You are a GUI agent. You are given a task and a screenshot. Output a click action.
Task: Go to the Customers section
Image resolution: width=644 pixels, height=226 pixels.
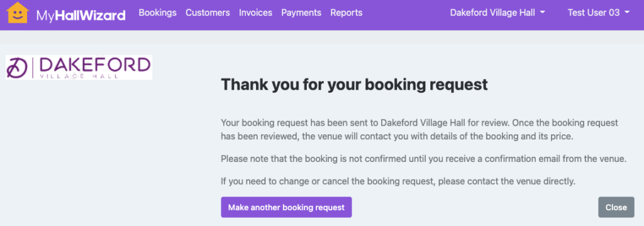(x=208, y=13)
